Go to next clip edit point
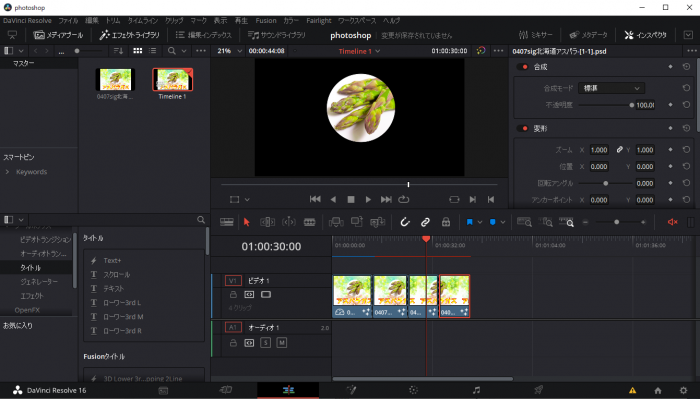 pyautogui.click(x=473, y=200)
